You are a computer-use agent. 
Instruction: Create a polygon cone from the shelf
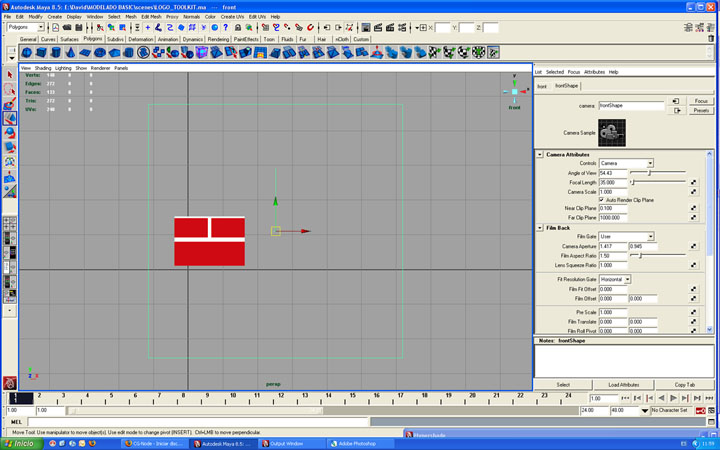70,52
